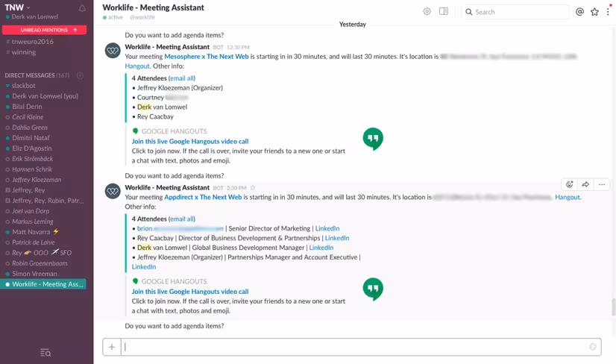Image resolution: width=616 pixels, height=364 pixels.
Task: Open the Dahlia Green conversation
Action: (x=30, y=128)
